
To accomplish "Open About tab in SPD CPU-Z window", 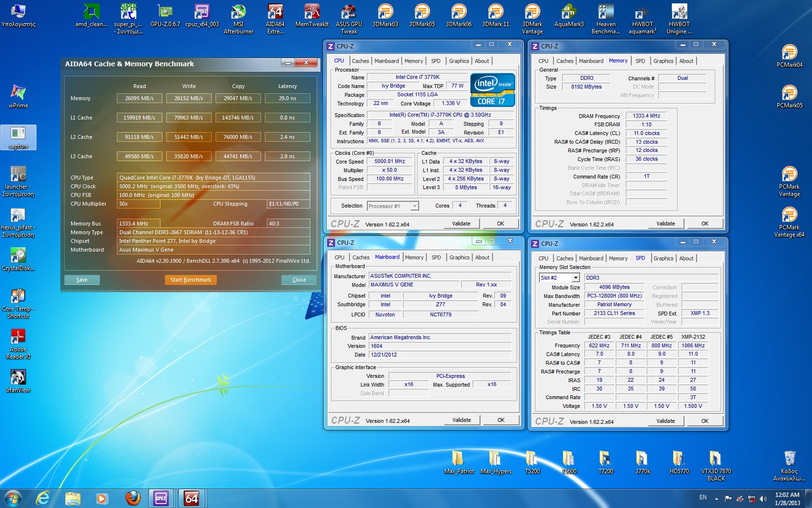I will click(x=686, y=258).
